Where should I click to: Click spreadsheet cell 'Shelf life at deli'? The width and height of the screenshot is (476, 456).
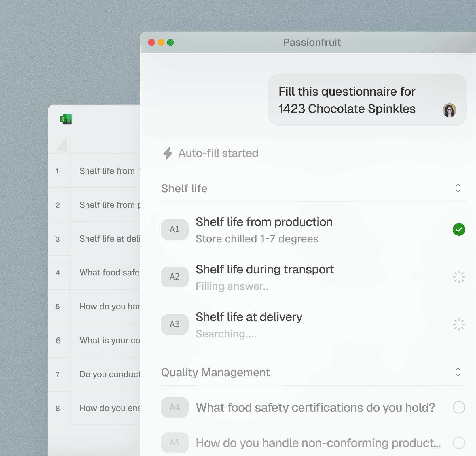click(105, 239)
